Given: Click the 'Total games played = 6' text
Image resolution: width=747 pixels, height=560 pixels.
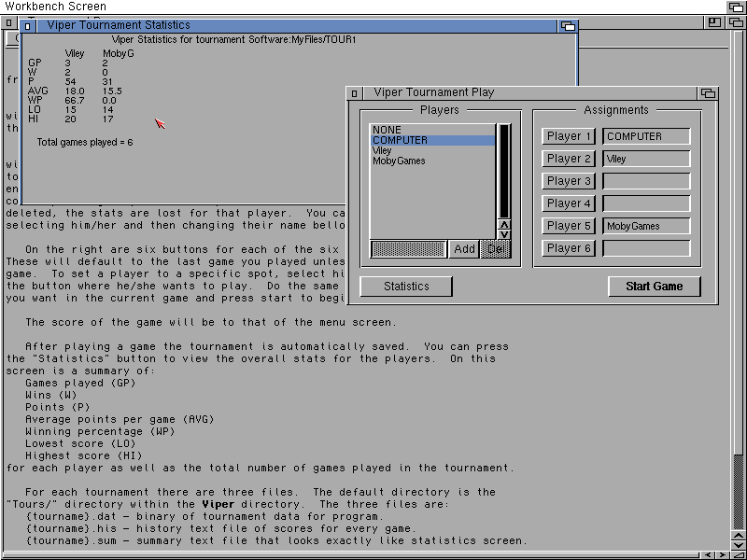Looking at the screenshot, I should 85,143.
